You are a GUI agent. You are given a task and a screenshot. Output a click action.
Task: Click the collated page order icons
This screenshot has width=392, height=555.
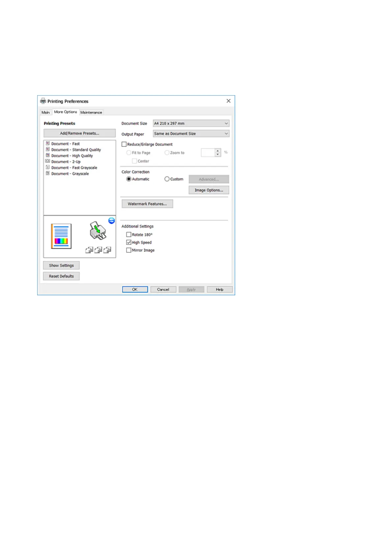[x=98, y=250]
